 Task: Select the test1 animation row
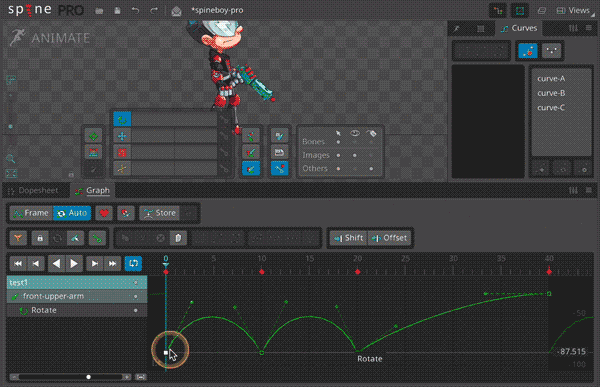(x=77, y=283)
